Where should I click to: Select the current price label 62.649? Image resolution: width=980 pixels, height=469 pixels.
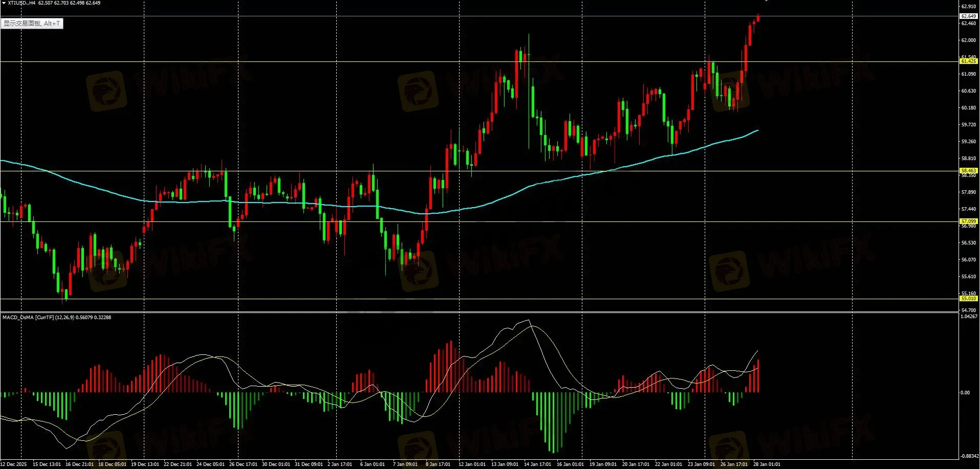(x=968, y=16)
